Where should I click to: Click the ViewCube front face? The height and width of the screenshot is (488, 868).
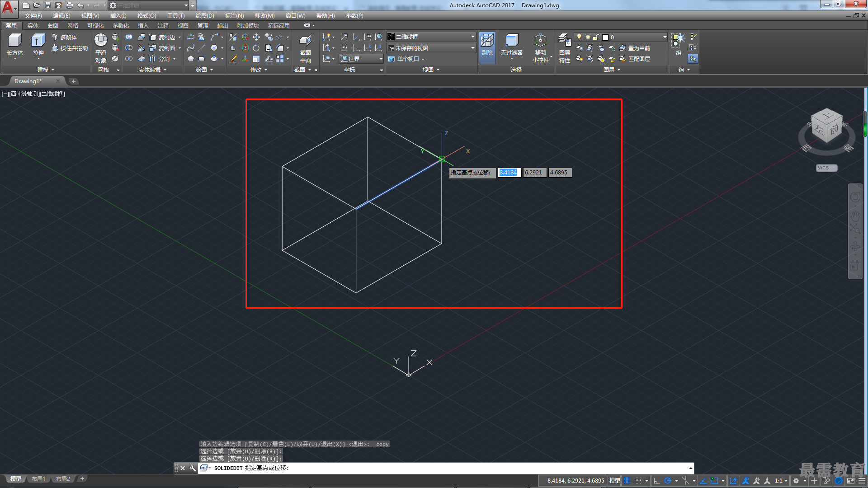tap(834, 130)
